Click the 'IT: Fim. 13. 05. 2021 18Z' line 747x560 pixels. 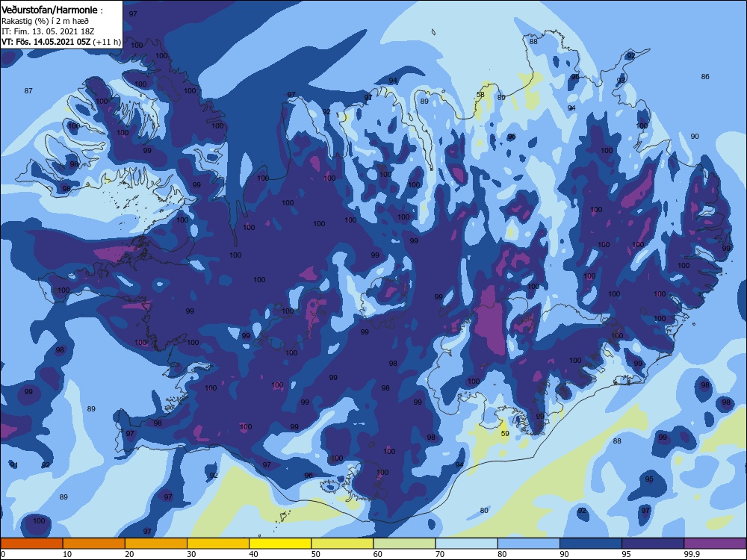(48, 31)
